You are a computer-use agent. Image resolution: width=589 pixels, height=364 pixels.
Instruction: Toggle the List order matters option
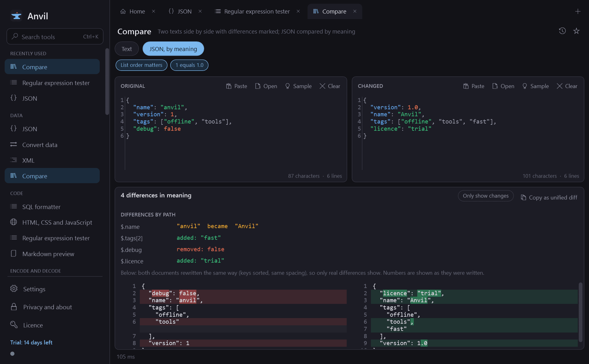click(141, 65)
